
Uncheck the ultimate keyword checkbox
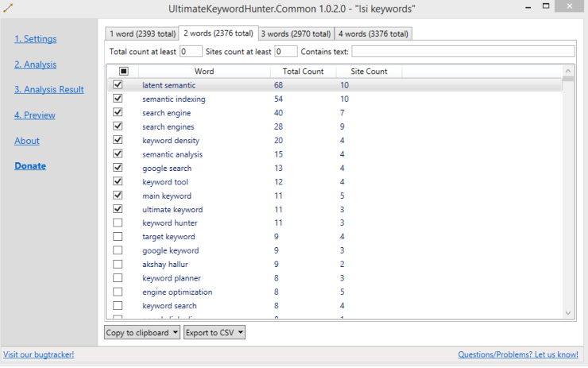click(118, 209)
